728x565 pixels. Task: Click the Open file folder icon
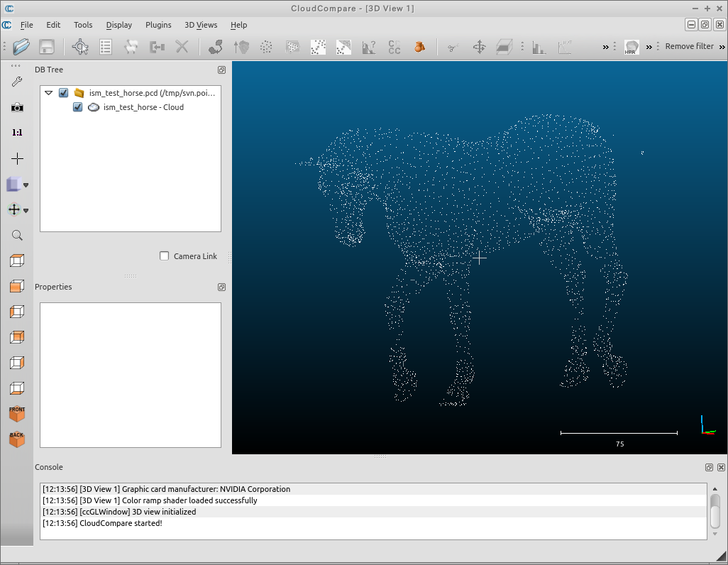click(21, 46)
